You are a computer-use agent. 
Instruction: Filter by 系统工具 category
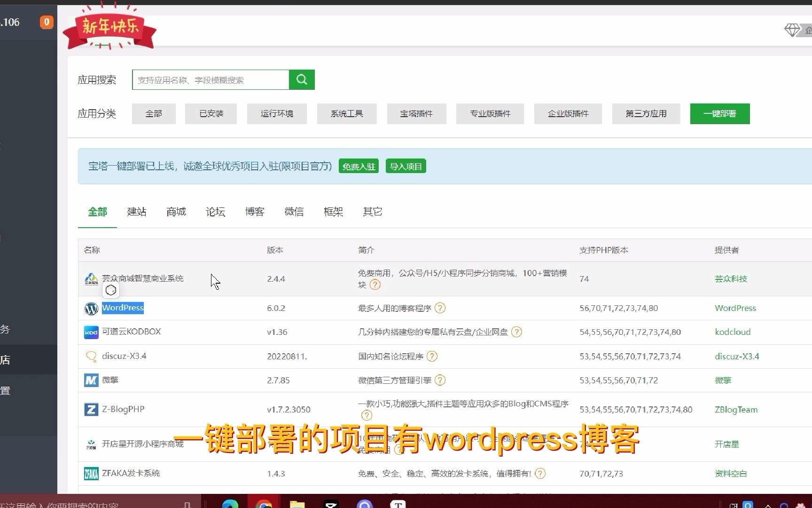point(347,114)
